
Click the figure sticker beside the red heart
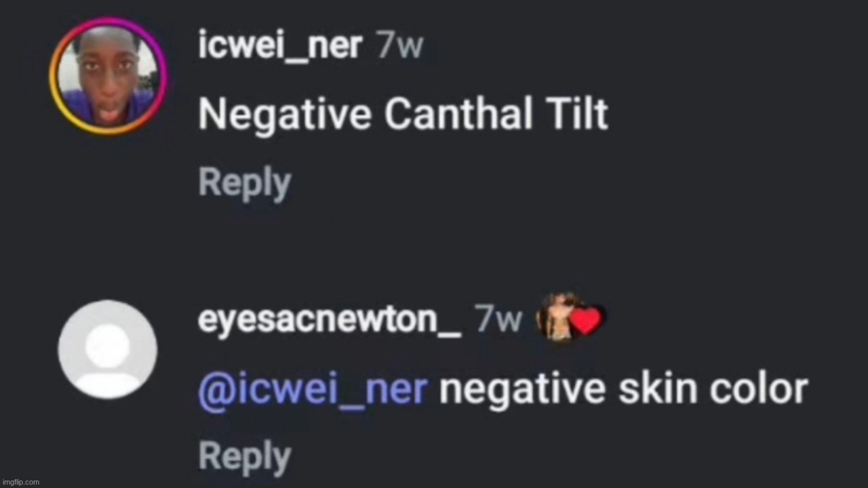(555, 318)
